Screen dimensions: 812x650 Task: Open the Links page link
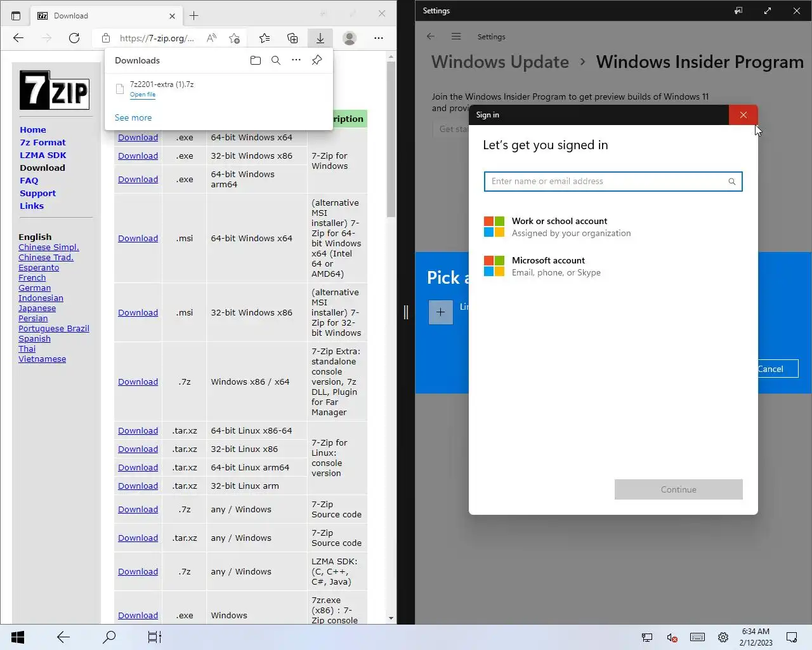click(32, 206)
